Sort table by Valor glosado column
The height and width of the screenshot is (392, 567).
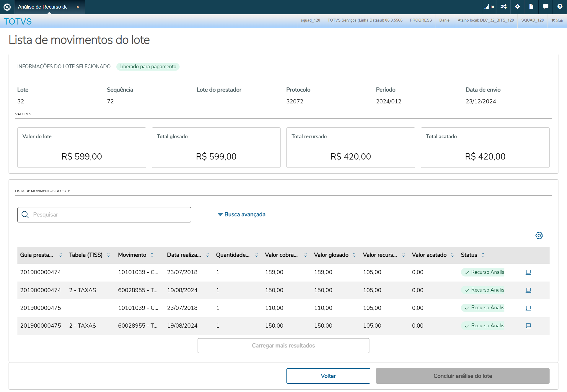[354, 255]
